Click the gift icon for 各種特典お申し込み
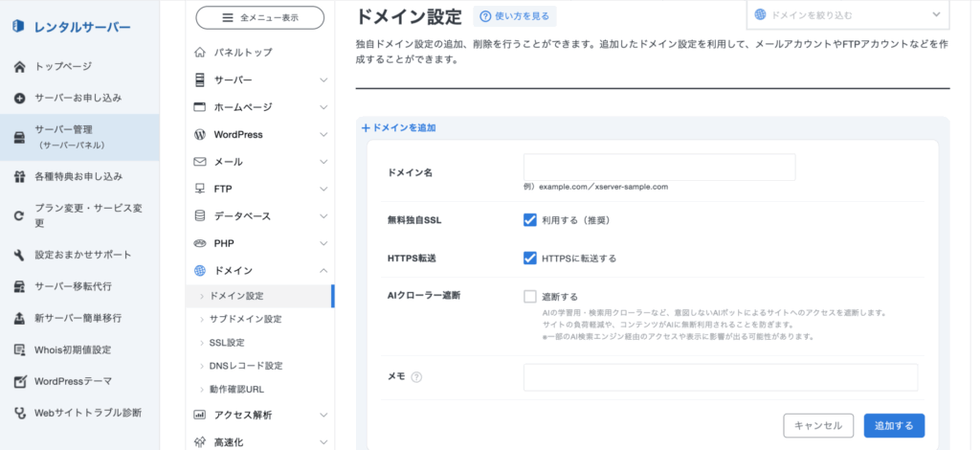 pos(19,176)
